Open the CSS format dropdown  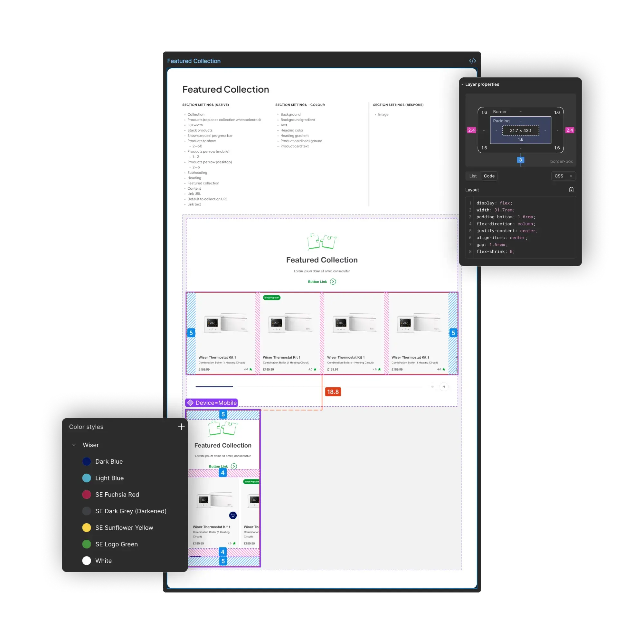pos(563,176)
